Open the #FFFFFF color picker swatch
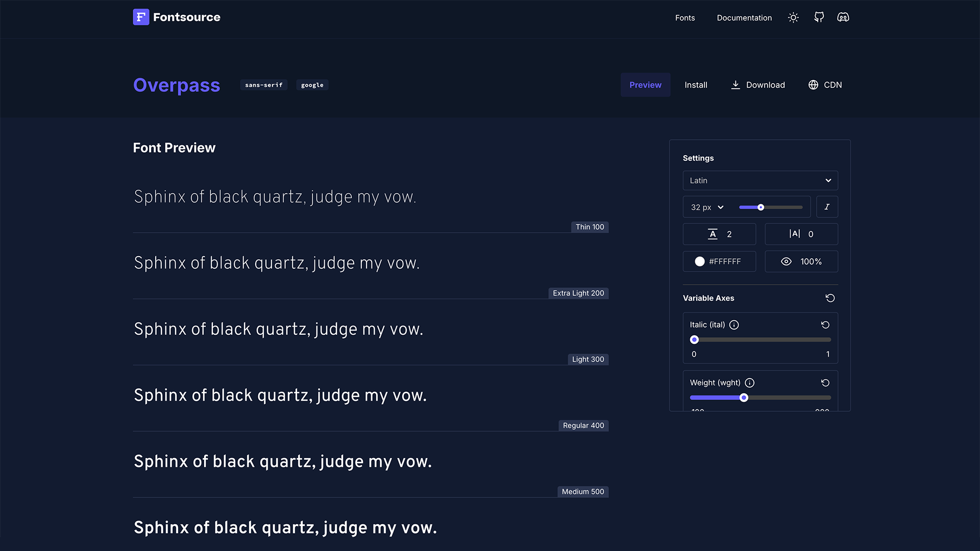This screenshot has width=980, height=551. tap(700, 262)
